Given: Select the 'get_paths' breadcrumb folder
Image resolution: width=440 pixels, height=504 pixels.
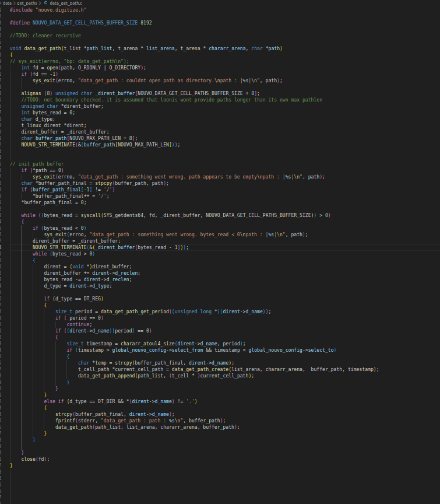Looking at the screenshot, I should click(x=27, y=3).
